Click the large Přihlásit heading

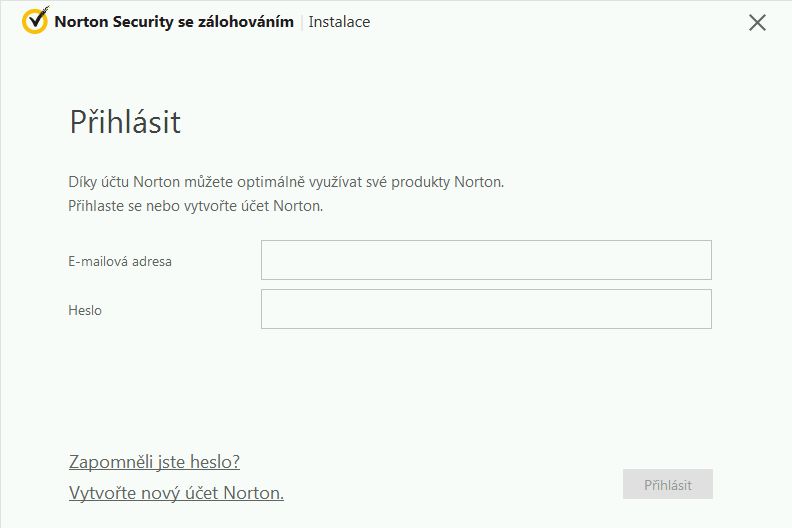[x=125, y=122]
